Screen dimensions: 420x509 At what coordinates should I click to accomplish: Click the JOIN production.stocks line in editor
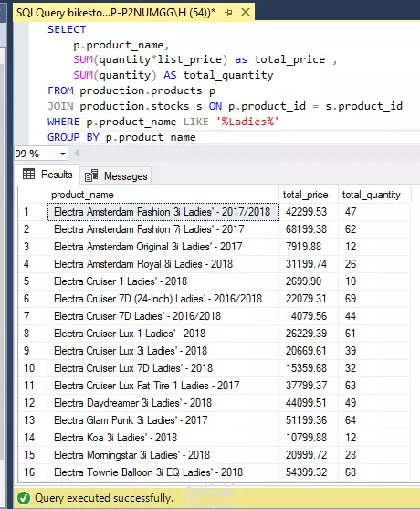[x=226, y=106]
